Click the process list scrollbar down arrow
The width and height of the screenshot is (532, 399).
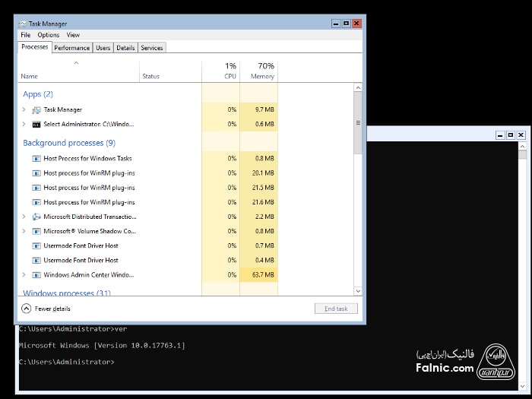(x=358, y=290)
